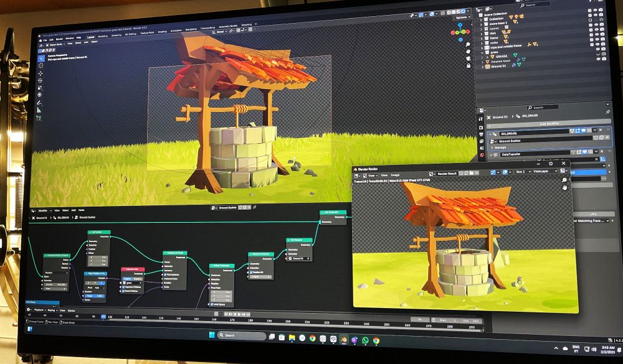Click the Density field in Distribute Points node
The width and height of the screenshot is (623, 364).
(x=55, y=284)
